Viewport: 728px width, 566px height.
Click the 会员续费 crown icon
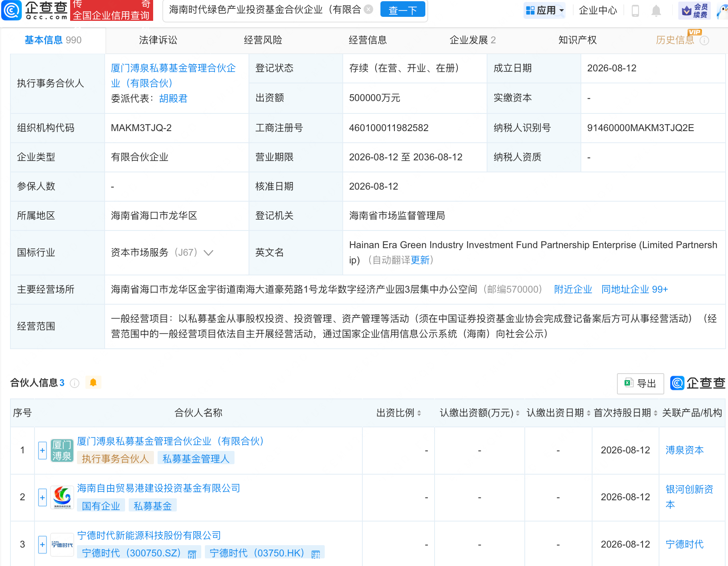695,10
